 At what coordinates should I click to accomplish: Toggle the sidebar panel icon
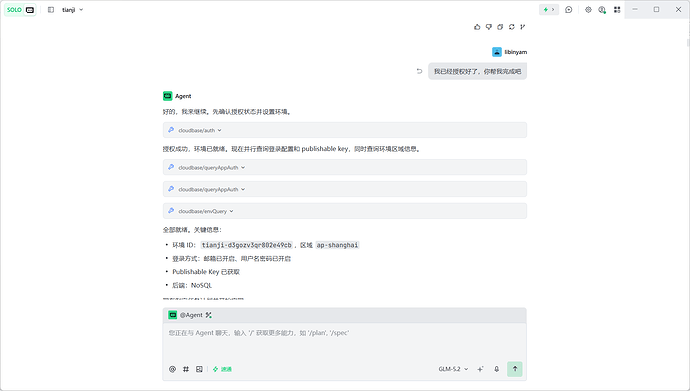[51, 10]
